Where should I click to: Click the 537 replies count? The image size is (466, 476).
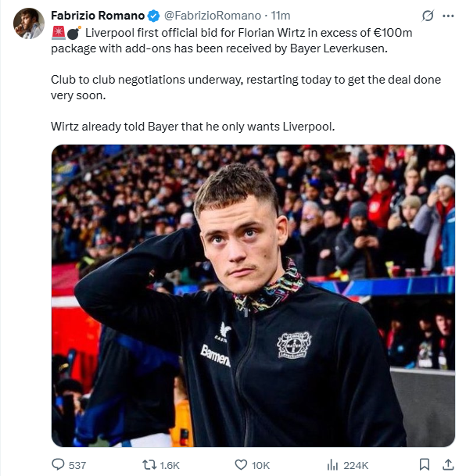(x=77, y=465)
